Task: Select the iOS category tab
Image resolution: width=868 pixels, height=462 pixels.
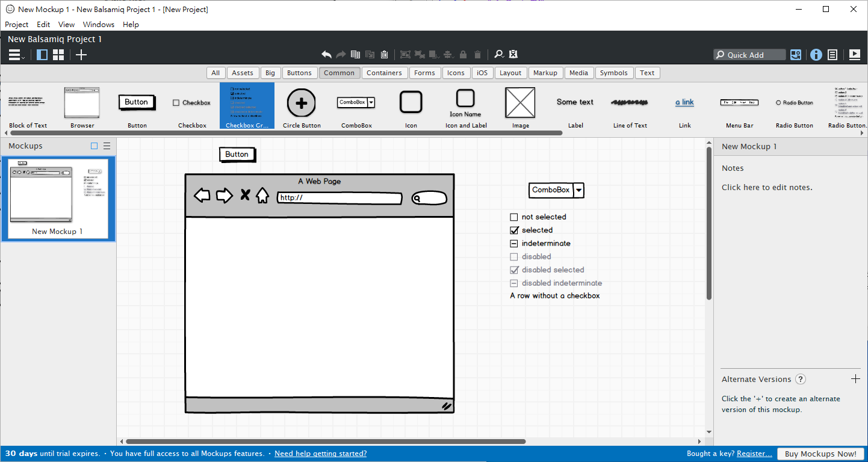Action: [482, 73]
